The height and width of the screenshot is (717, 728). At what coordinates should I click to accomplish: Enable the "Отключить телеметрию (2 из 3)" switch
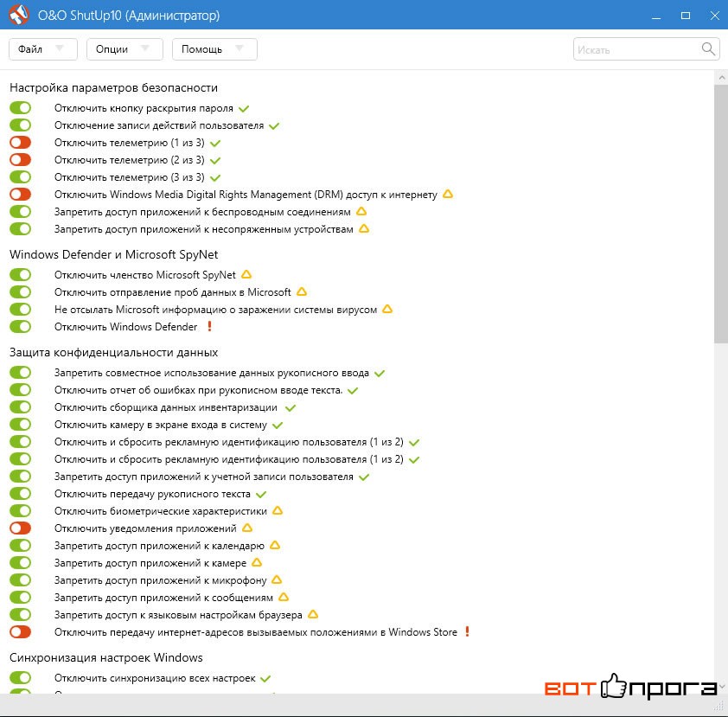[20, 160]
